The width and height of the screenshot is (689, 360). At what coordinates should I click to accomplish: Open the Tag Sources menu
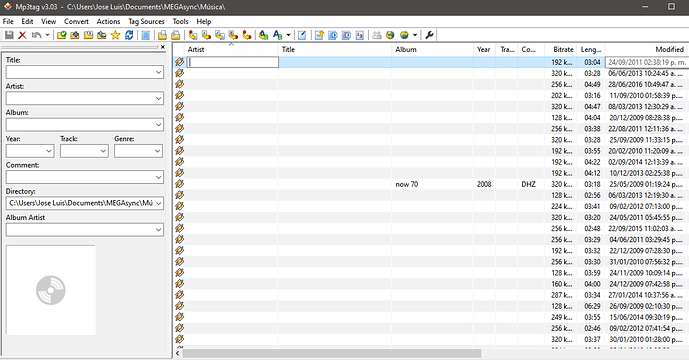[146, 21]
